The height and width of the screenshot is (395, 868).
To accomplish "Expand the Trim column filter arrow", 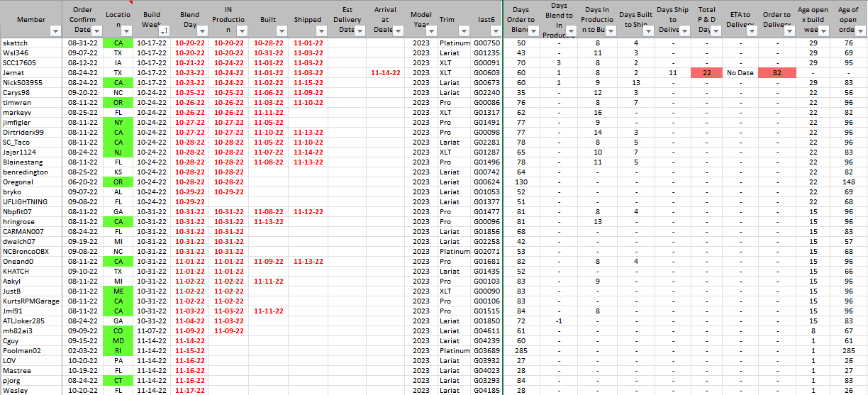I will click(x=464, y=31).
